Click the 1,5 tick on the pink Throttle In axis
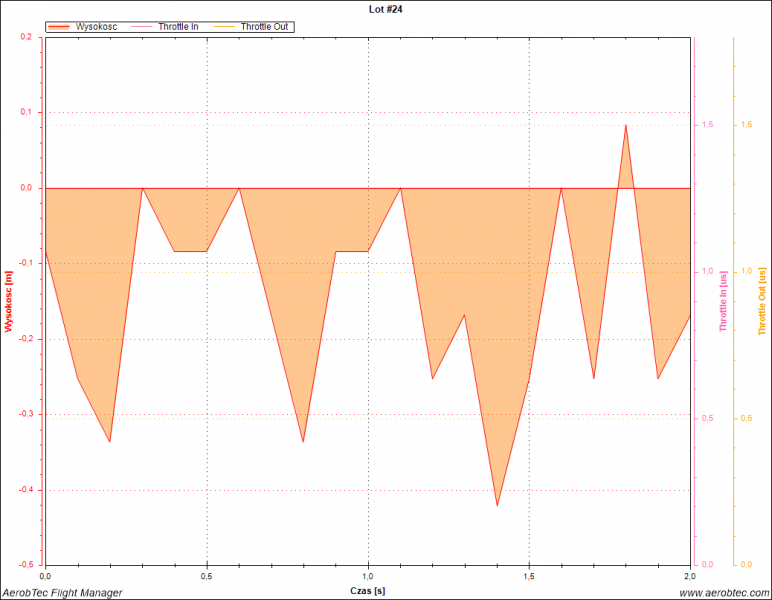 click(x=708, y=125)
